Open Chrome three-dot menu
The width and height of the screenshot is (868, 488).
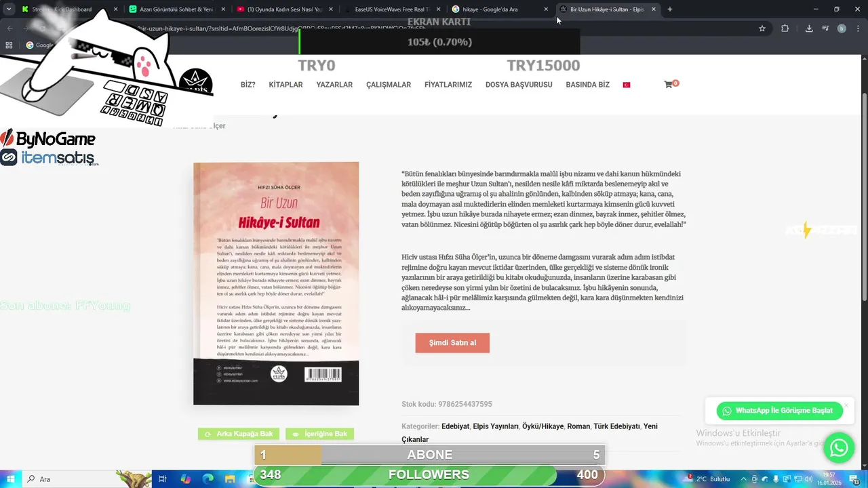(x=858, y=28)
